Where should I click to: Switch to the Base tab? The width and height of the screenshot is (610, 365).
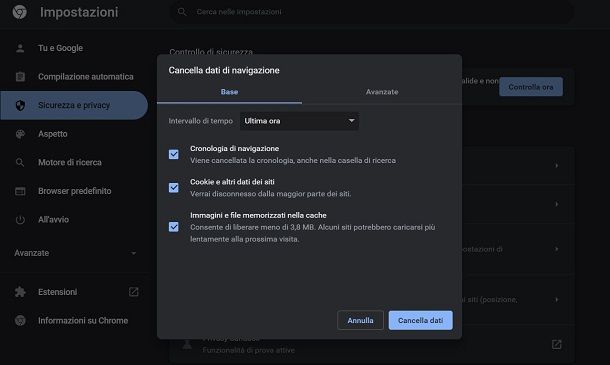coord(230,92)
